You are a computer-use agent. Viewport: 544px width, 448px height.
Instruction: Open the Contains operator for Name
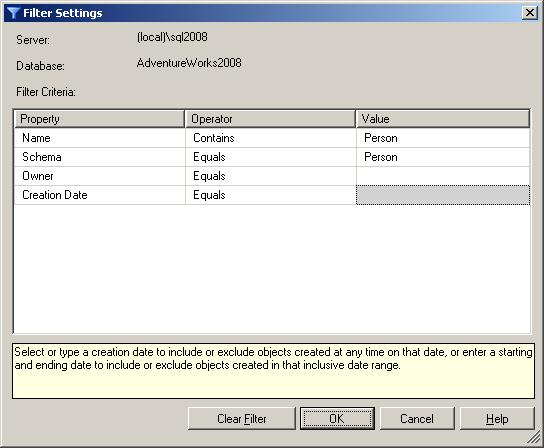271,138
